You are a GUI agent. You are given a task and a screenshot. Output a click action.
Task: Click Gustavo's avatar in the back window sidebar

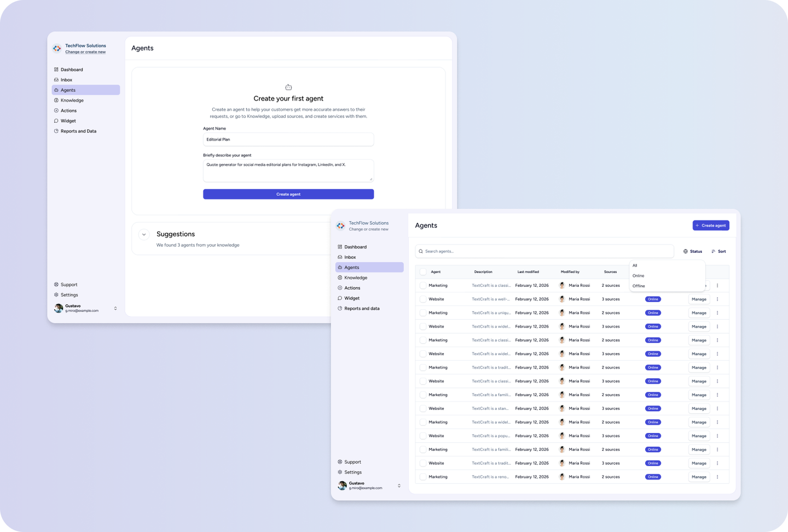click(59, 308)
